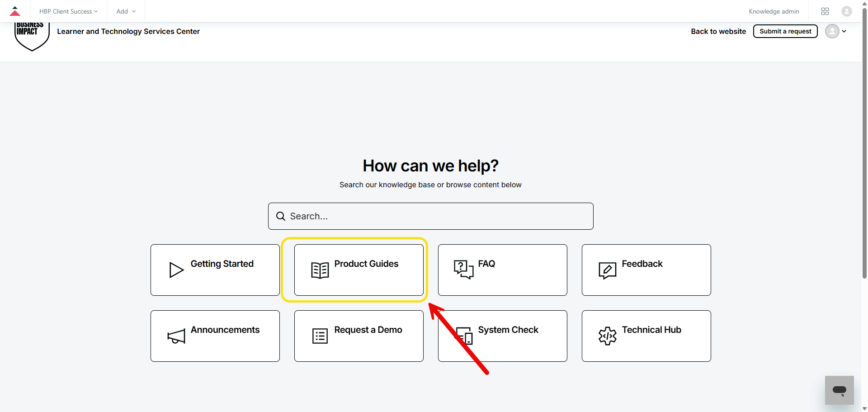Open the Add dropdown menu
Screen dimensions: 868x412
(126, 11)
